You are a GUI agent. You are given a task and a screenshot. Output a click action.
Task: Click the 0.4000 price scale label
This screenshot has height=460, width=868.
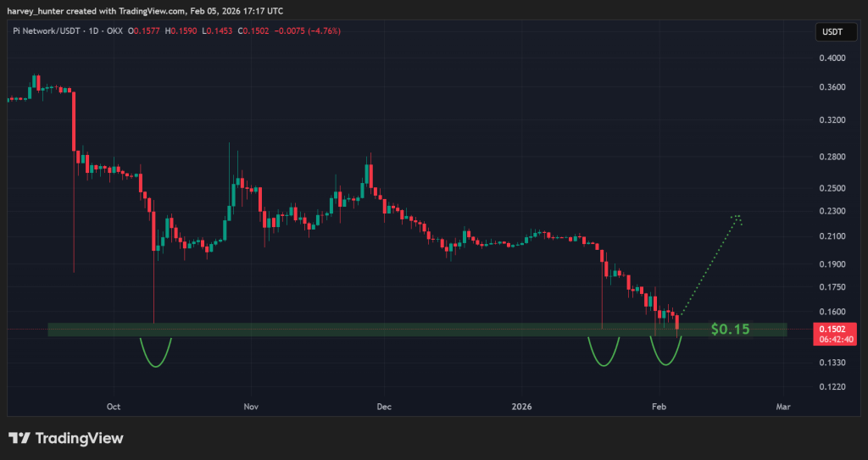[833, 58]
